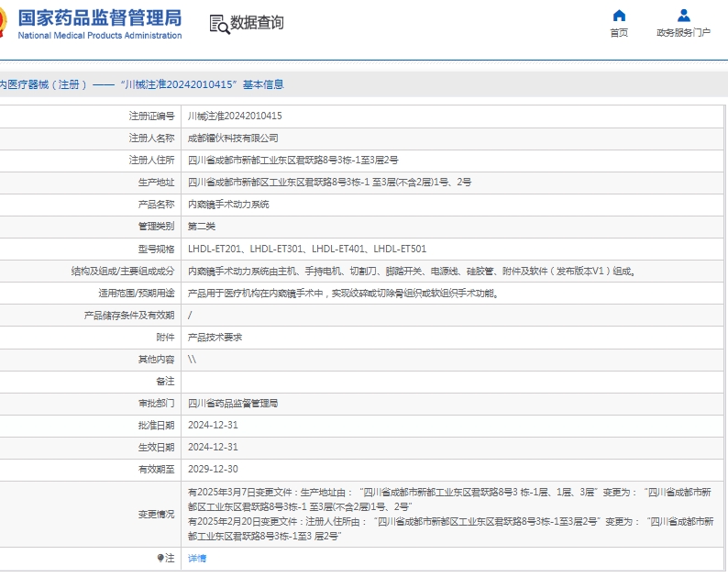Go to 首页 text link
728x577 pixels.
(x=619, y=32)
